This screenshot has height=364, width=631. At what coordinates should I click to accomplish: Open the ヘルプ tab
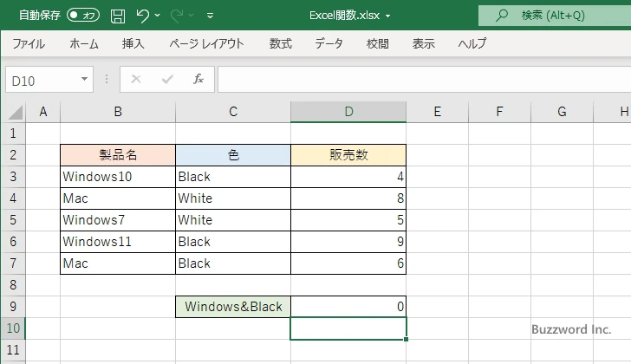[x=472, y=43]
